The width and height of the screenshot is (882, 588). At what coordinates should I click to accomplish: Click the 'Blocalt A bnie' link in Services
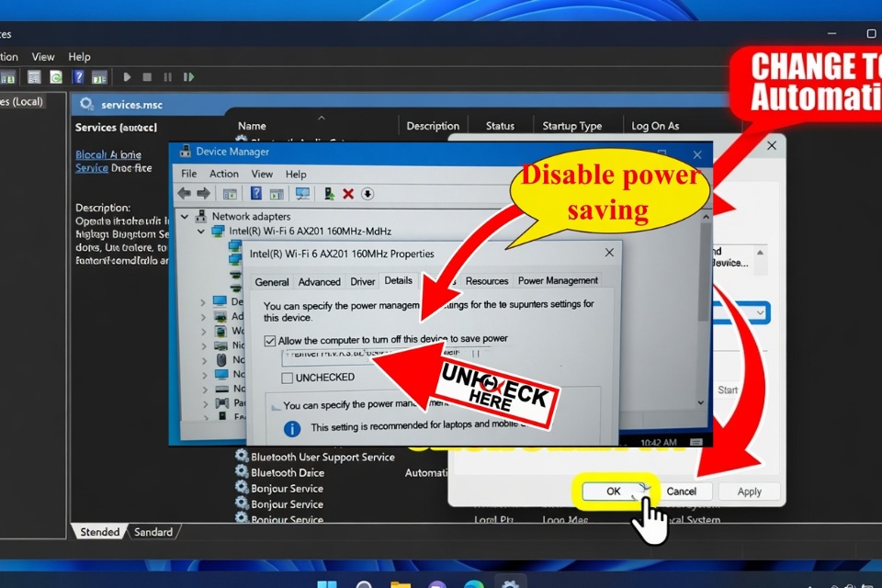(108, 154)
